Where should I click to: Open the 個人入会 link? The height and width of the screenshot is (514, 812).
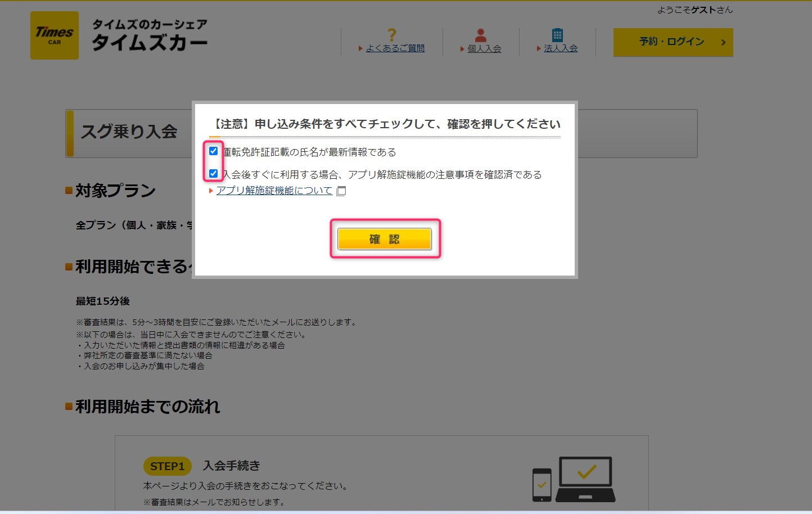(x=484, y=48)
